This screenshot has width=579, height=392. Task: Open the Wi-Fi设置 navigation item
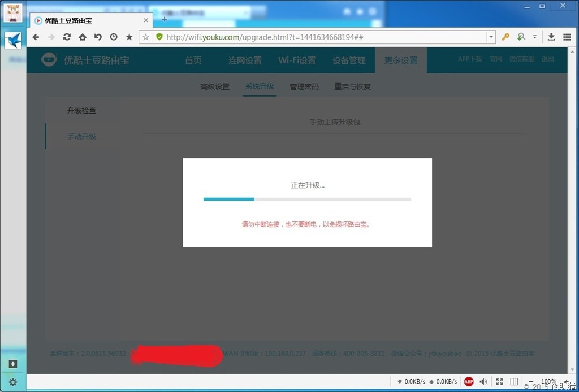297,60
